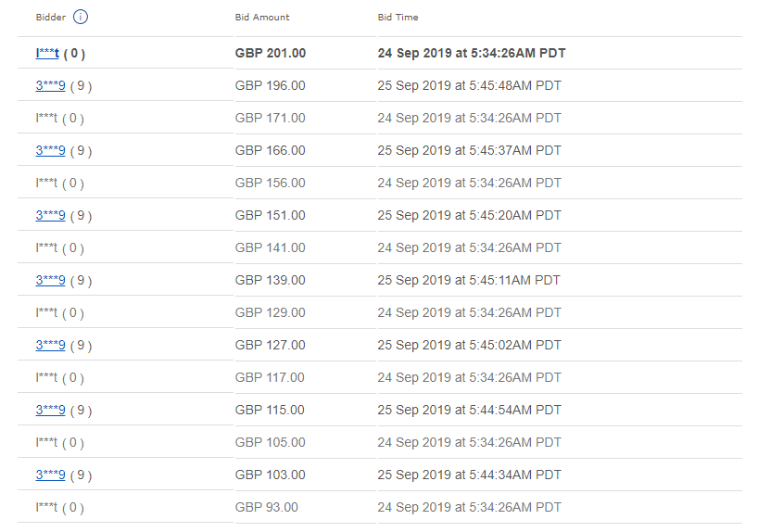The width and height of the screenshot is (758, 532).
Task: Open 3***9 link for GBP 196.00 bid
Action: tap(50, 85)
